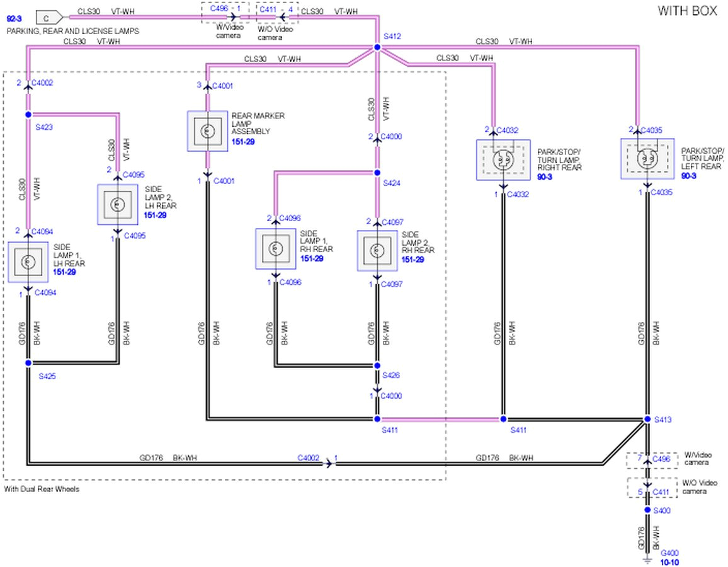Click the S423 splice node
This screenshot has height=567, width=728.
click(28, 115)
